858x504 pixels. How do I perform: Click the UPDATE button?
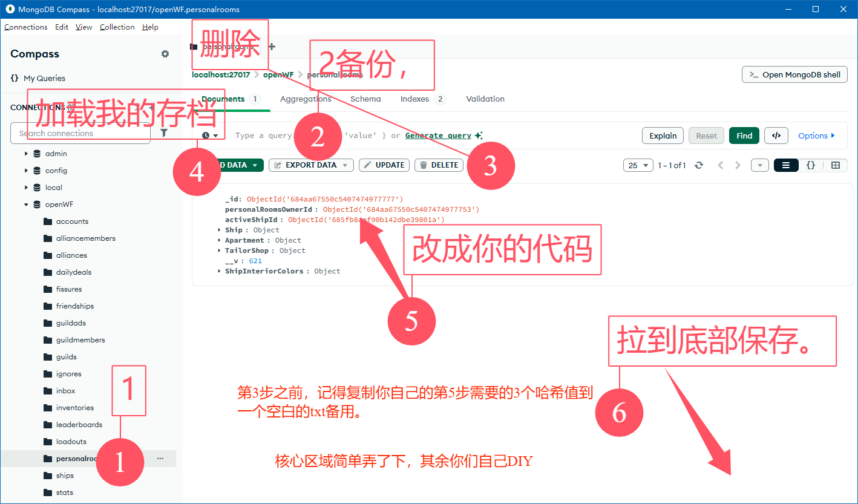click(x=384, y=165)
